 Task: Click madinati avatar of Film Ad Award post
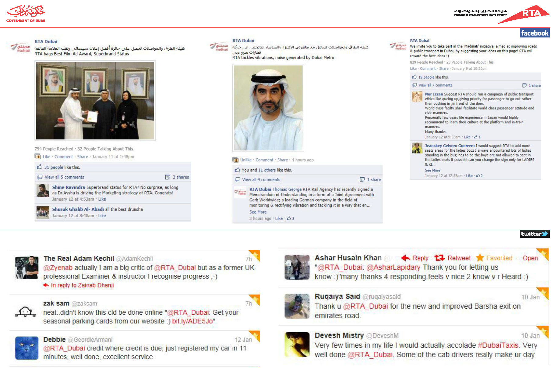coord(20,48)
